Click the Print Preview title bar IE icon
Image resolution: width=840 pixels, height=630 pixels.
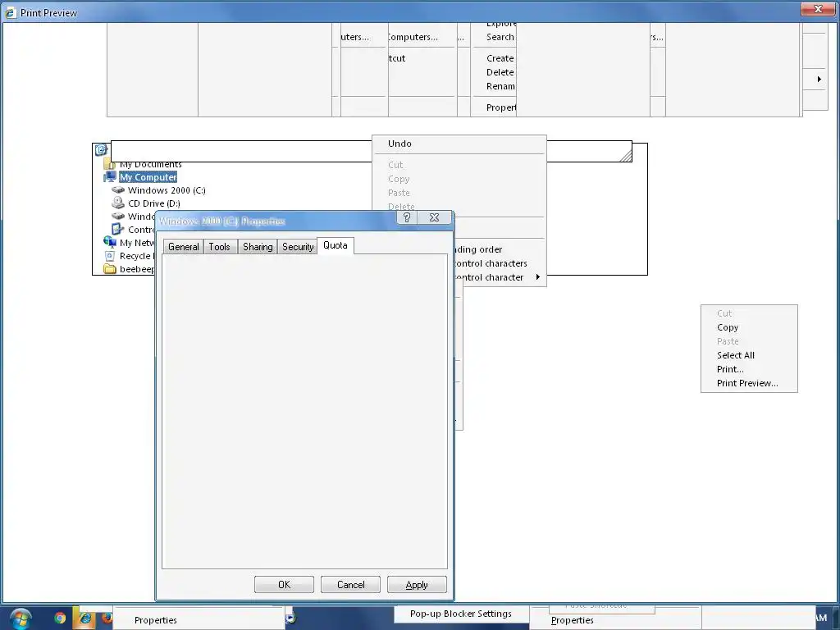click(x=11, y=12)
